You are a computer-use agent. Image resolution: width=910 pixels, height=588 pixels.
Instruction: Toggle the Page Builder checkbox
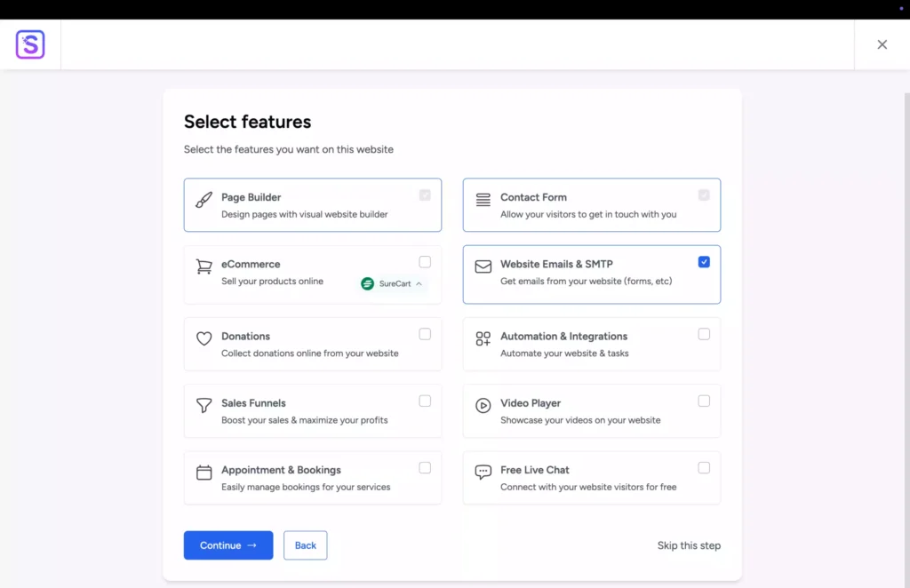(425, 195)
